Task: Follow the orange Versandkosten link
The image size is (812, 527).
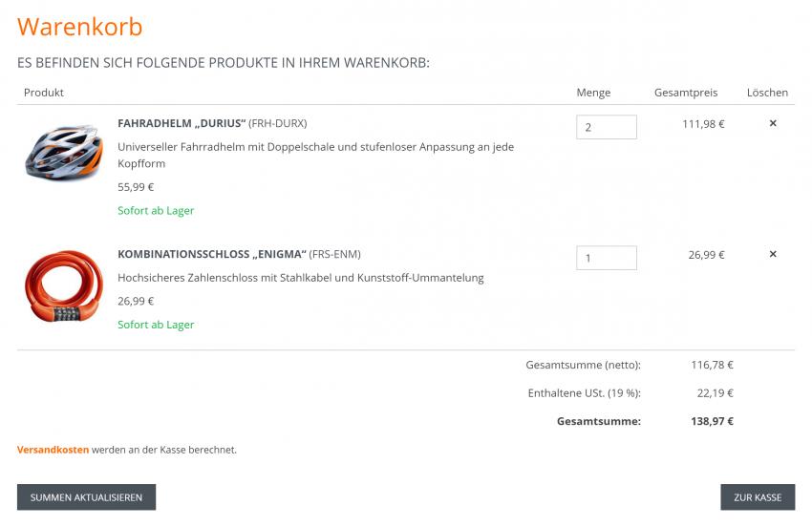Action: click(53, 450)
